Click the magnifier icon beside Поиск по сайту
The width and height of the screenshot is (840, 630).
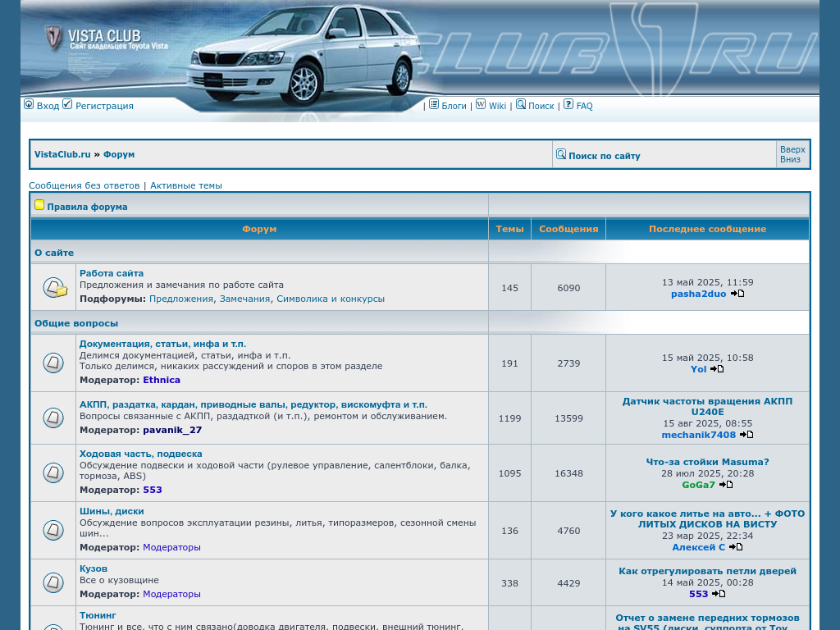coord(561,154)
